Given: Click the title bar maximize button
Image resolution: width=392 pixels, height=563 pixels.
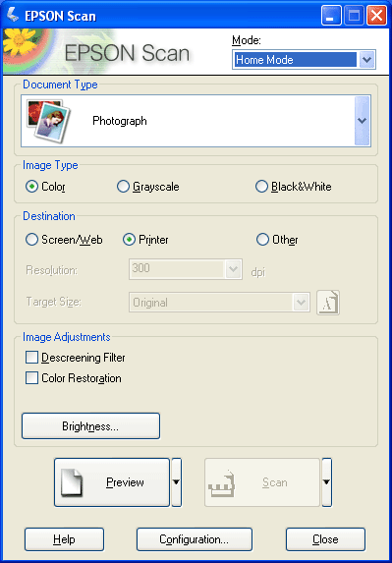Looking at the screenshot, I should [x=354, y=15].
